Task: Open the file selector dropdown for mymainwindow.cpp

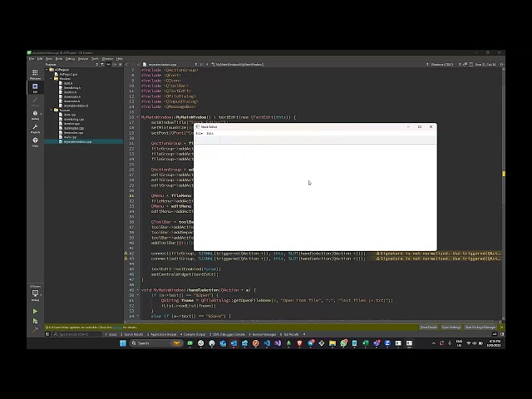Action: point(170,64)
